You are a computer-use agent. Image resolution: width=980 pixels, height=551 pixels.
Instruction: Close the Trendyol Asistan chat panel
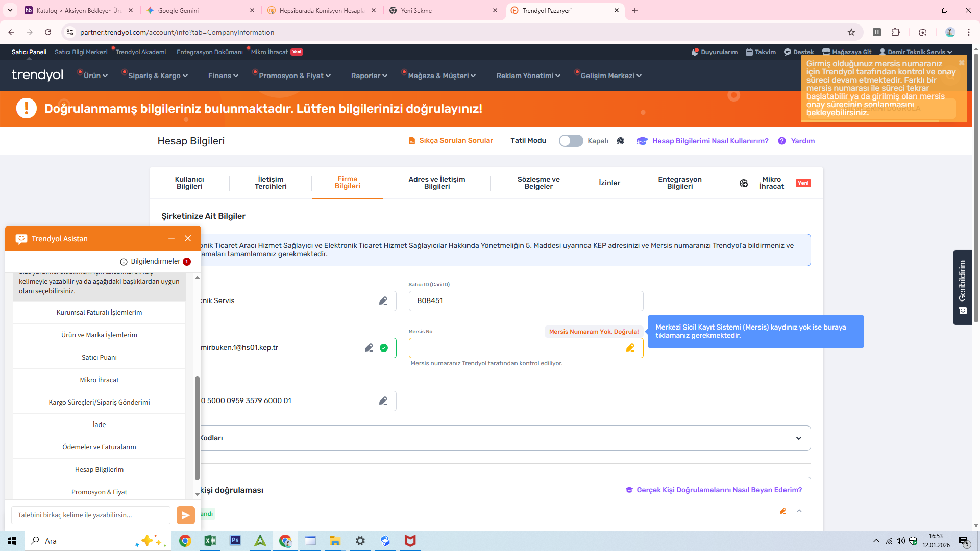[188, 238]
